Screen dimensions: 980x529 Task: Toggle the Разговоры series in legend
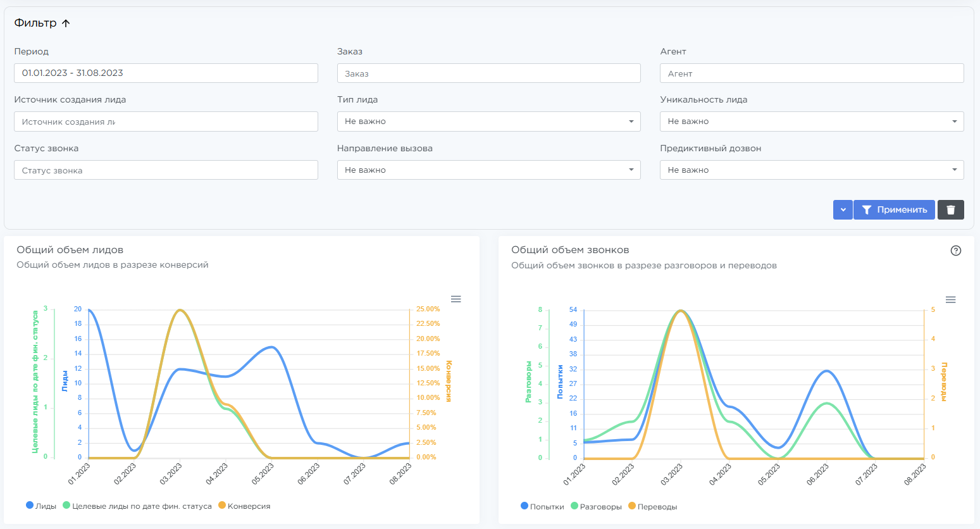coord(596,507)
